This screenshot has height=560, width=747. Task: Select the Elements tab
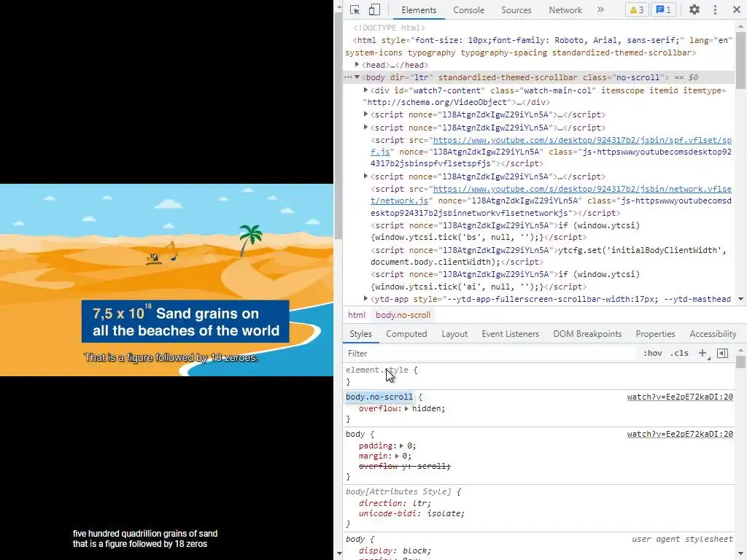click(x=419, y=10)
